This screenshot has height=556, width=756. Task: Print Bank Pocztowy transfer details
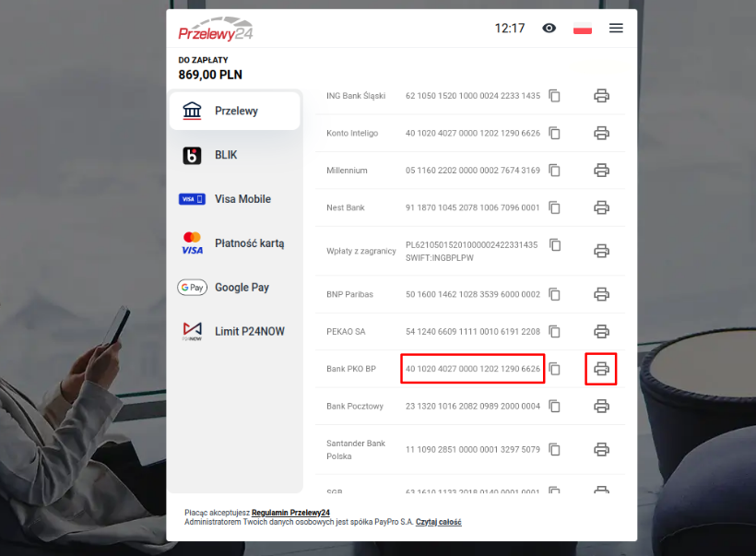[x=601, y=406]
